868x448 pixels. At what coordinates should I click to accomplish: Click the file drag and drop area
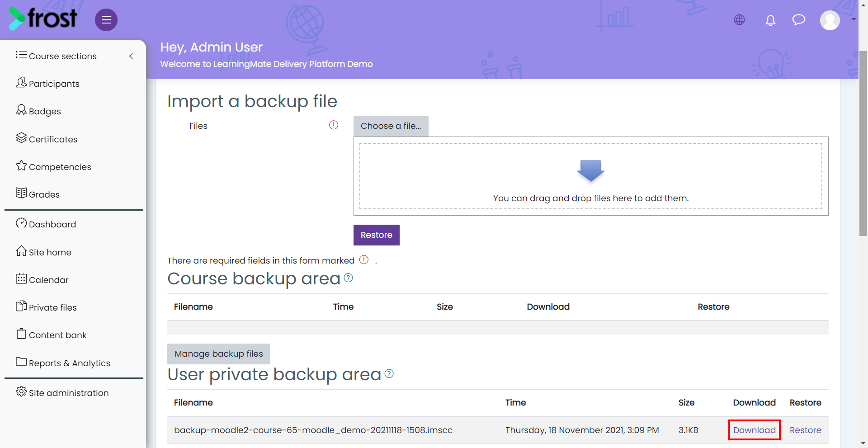click(x=591, y=176)
